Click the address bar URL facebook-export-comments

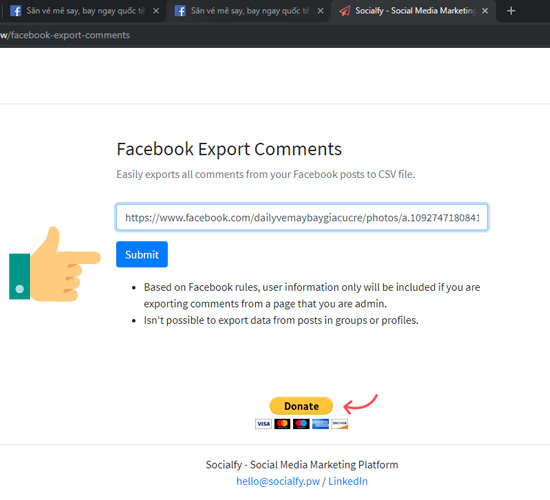point(65,35)
